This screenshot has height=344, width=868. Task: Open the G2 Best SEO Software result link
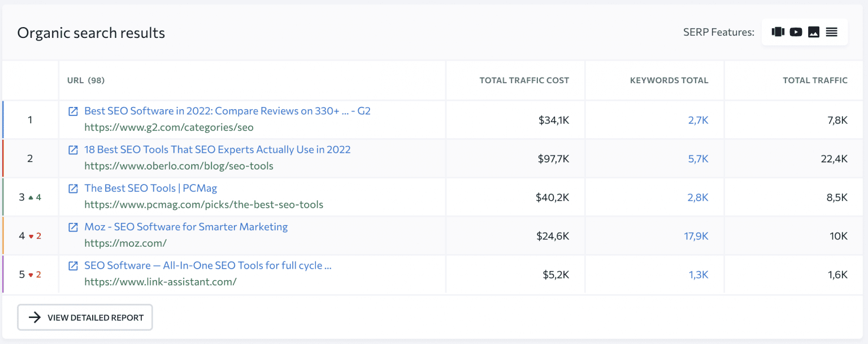[x=227, y=111]
